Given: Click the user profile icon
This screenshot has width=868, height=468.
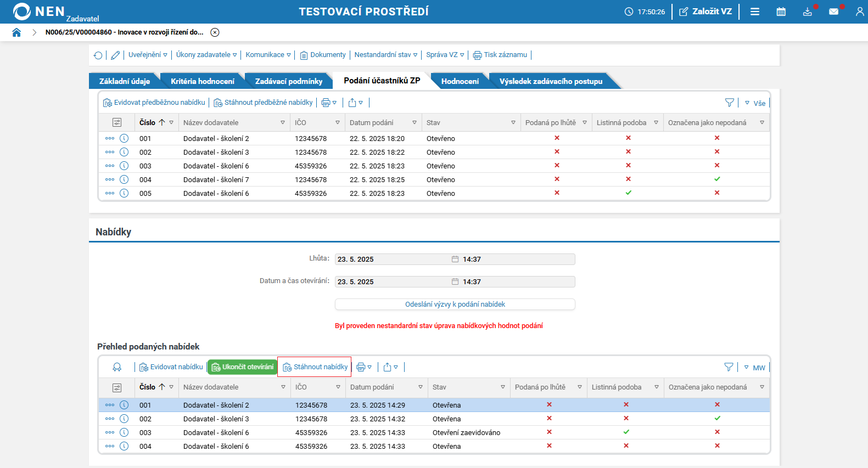Looking at the screenshot, I should pyautogui.click(x=859, y=12).
